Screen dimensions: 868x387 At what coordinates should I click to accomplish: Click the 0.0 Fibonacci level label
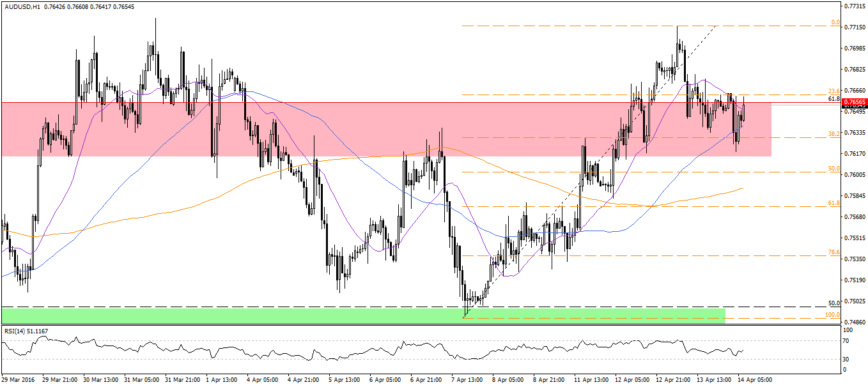click(x=835, y=22)
